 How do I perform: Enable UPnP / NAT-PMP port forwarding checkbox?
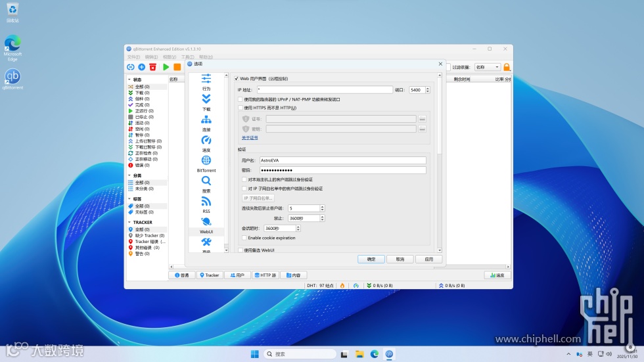[241, 99]
